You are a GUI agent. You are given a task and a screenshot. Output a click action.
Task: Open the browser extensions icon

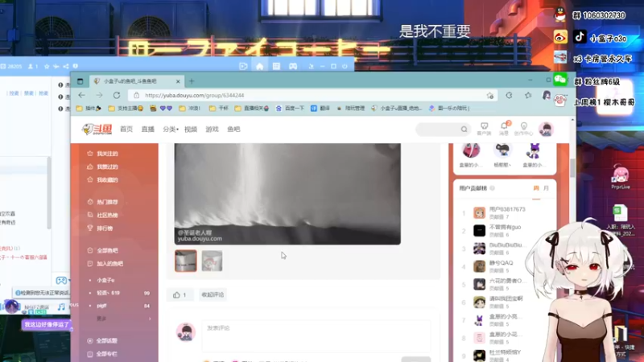[x=509, y=95]
